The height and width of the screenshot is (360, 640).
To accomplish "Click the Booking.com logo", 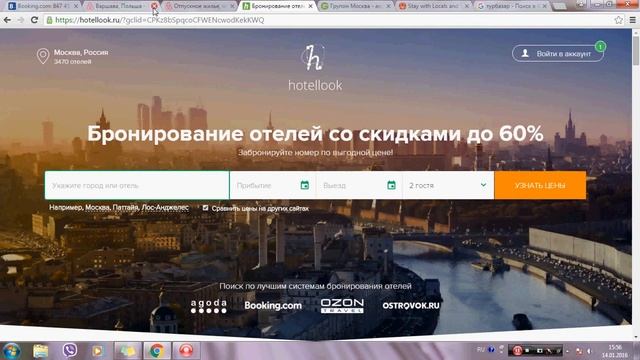I will point(273,306).
